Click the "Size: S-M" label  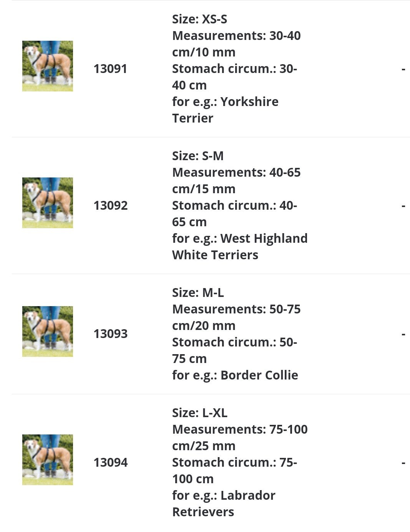198,156
